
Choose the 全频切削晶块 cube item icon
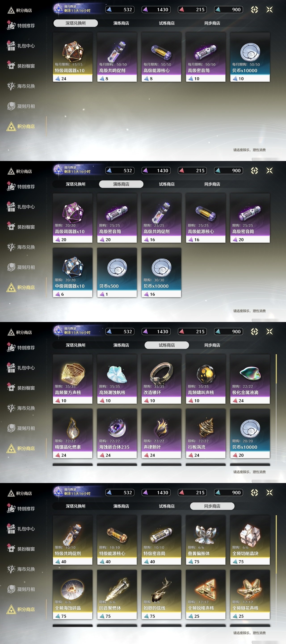tap(250, 534)
